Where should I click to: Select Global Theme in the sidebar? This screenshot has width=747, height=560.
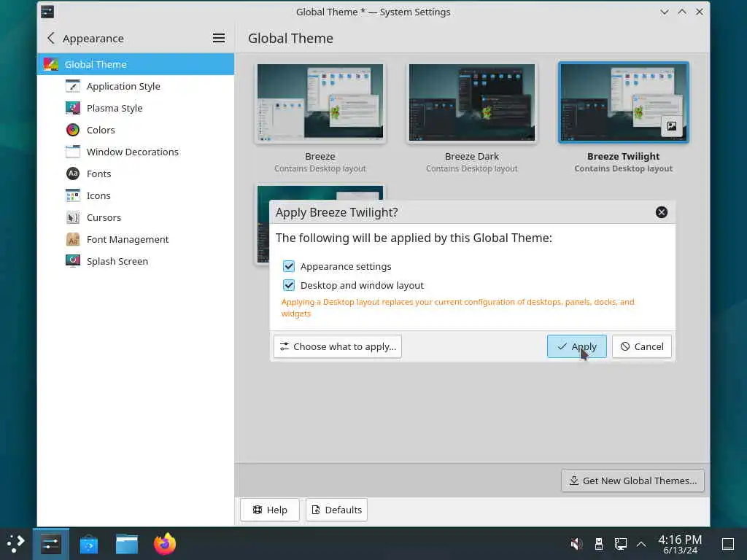135,64
